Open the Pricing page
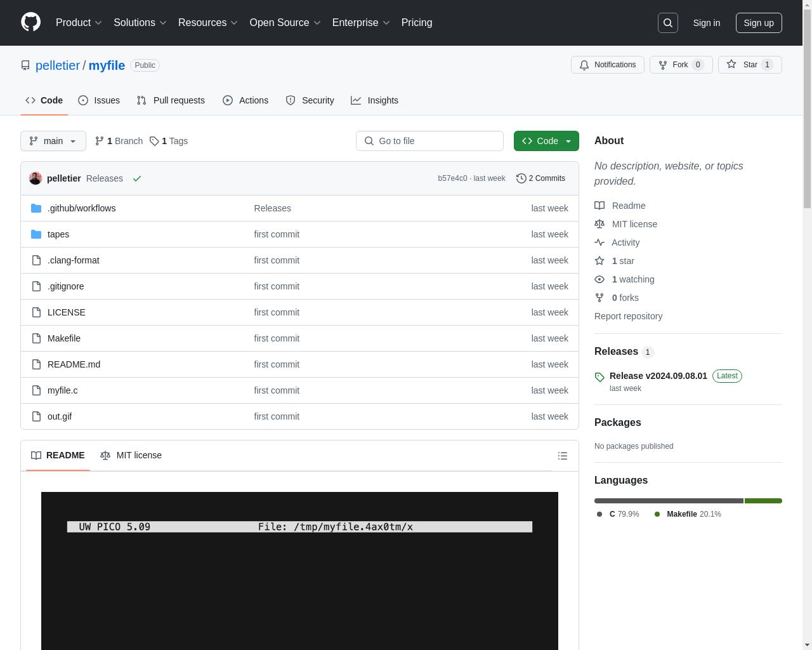The width and height of the screenshot is (812, 650). click(417, 23)
